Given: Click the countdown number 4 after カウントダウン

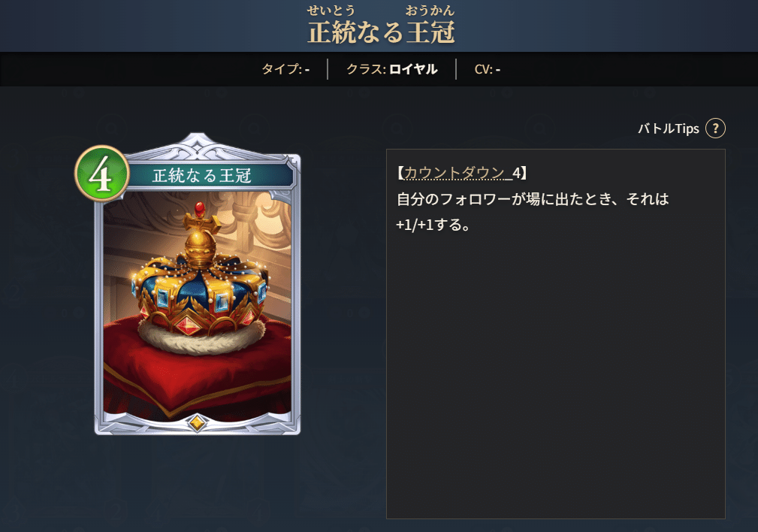Looking at the screenshot, I should point(517,173).
